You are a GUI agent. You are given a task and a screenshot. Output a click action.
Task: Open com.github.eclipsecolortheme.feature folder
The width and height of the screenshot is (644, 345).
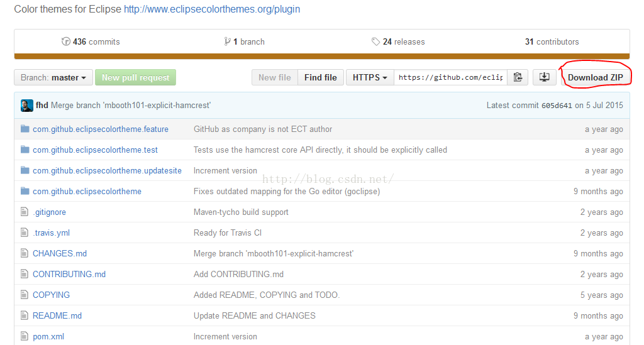(101, 129)
